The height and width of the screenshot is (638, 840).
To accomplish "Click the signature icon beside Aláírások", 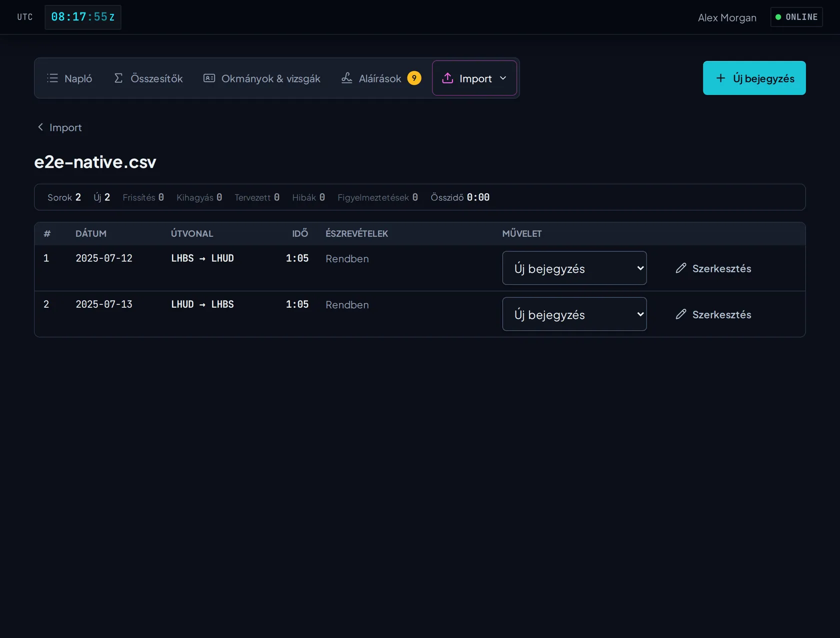I will pyautogui.click(x=346, y=78).
